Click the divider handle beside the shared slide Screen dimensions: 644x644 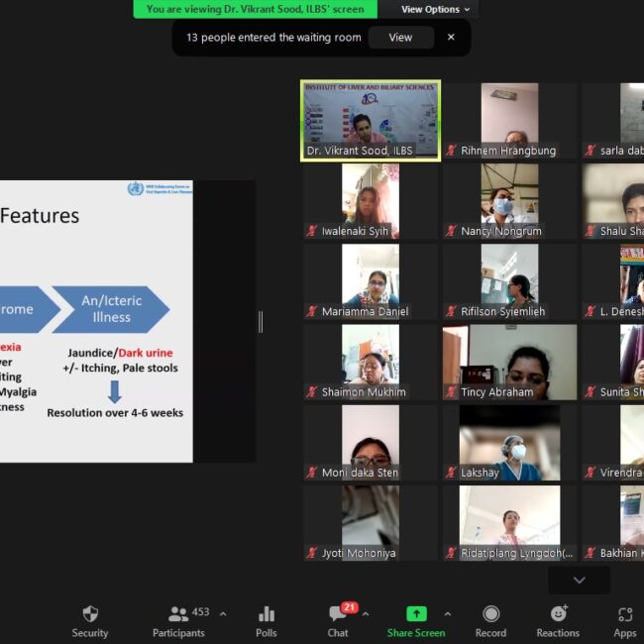pos(261,321)
